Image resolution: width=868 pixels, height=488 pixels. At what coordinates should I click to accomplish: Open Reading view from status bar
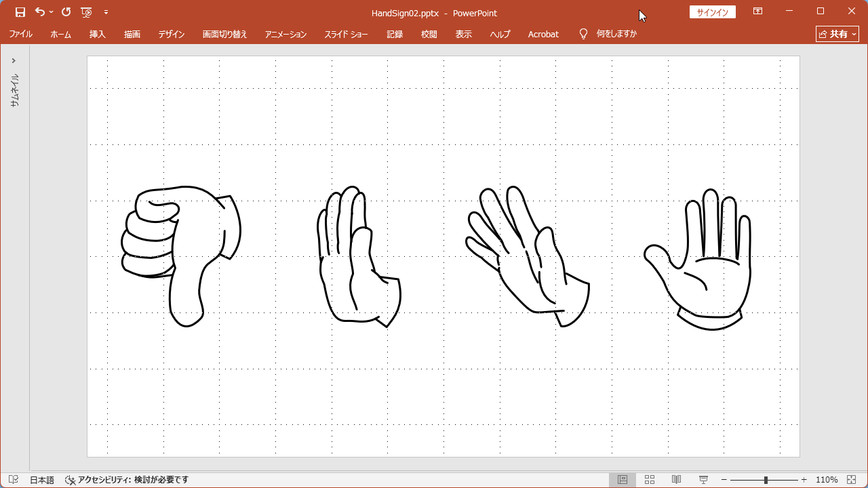(x=676, y=479)
